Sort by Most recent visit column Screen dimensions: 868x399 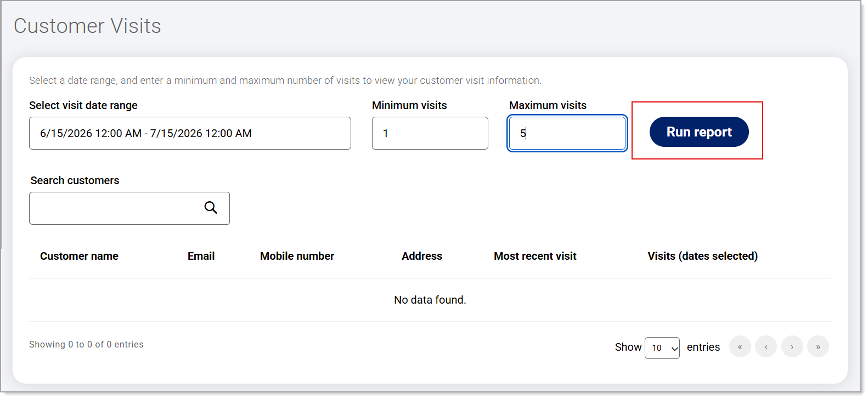point(535,256)
